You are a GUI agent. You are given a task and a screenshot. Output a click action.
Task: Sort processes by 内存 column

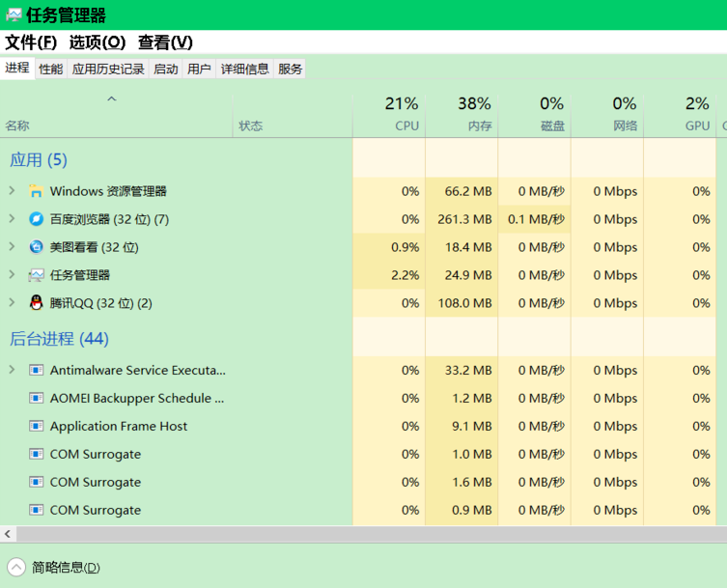click(x=461, y=114)
